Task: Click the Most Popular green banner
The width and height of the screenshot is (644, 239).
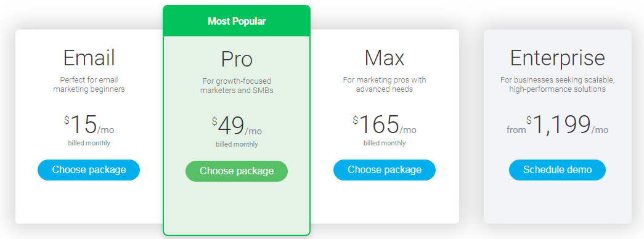Action: [237, 22]
